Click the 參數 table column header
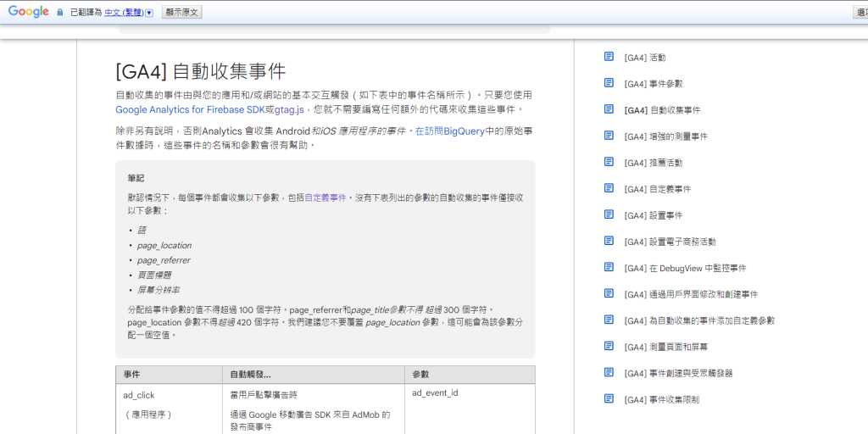The image size is (868, 434). click(470, 375)
